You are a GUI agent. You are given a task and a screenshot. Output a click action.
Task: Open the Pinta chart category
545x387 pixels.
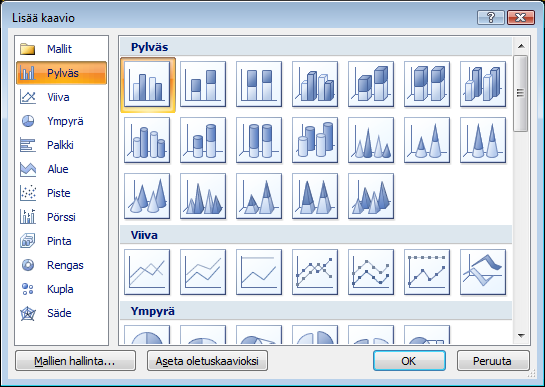pyautogui.click(x=62, y=241)
